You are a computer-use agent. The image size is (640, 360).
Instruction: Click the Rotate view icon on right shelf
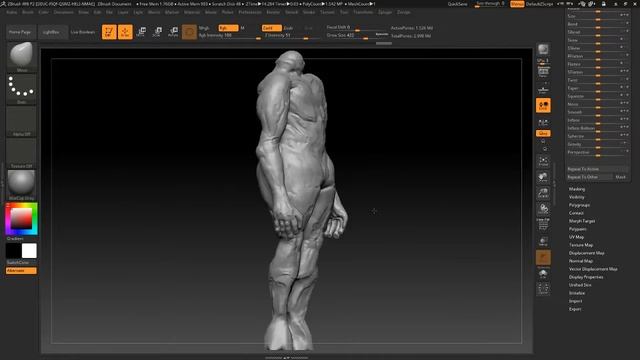point(543,209)
